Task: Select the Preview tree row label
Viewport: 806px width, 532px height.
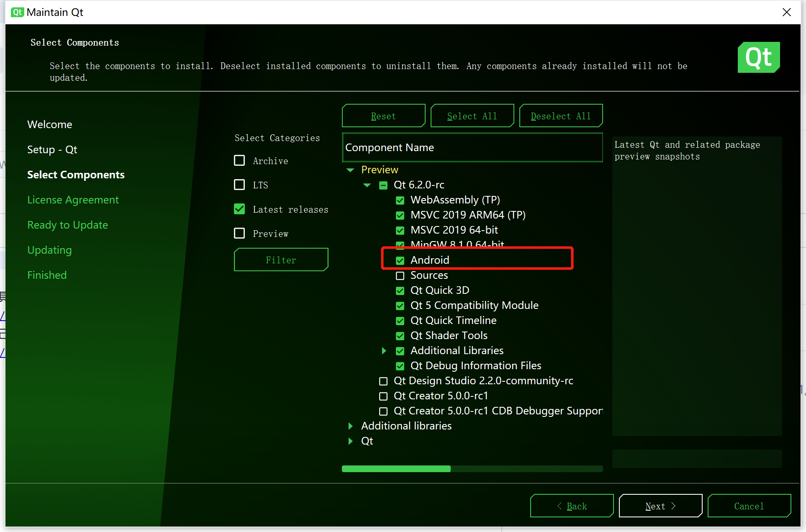Action: coord(380,170)
